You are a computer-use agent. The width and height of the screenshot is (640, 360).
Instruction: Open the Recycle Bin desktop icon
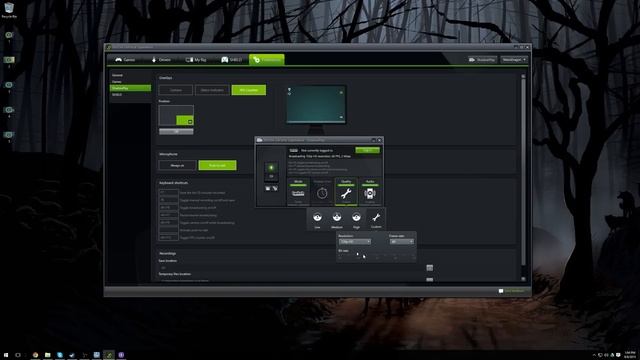tap(9, 10)
